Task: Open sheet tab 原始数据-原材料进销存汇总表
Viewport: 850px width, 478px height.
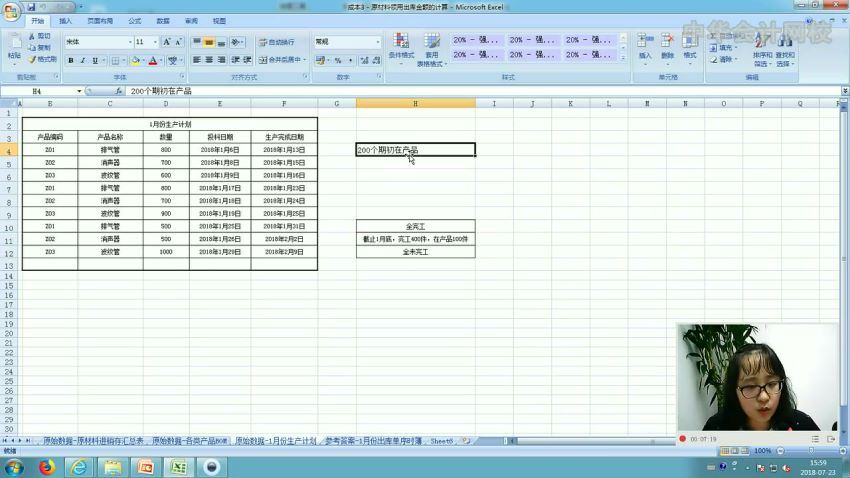Action: [x=93, y=441]
